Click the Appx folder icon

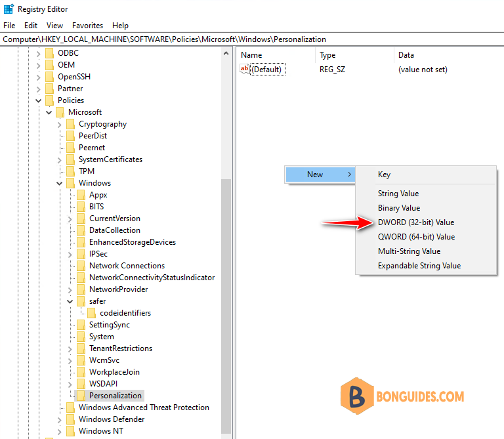click(x=81, y=195)
